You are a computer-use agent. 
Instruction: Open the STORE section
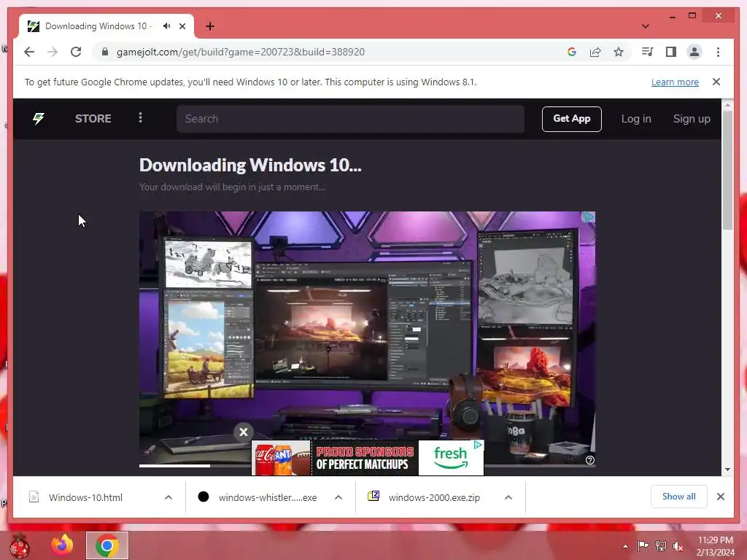(93, 119)
